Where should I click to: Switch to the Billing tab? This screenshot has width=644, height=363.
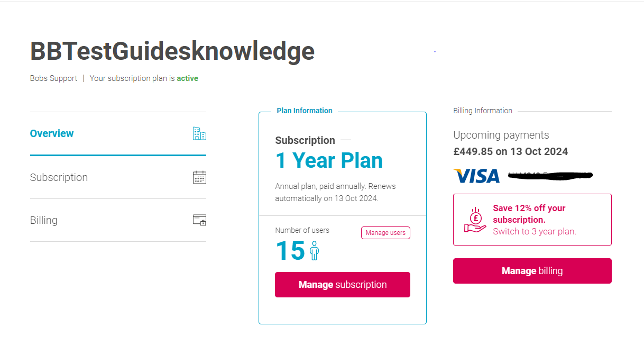pyautogui.click(x=44, y=220)
